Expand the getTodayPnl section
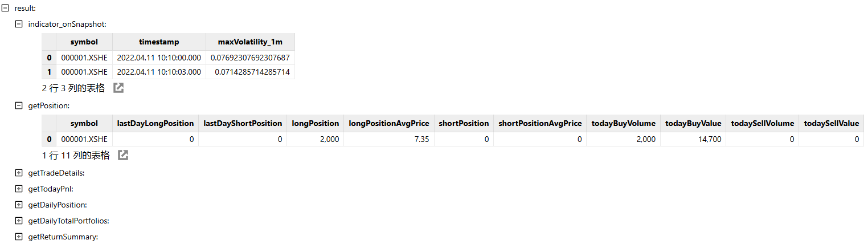This screenshot has width=868, height=244. pos(19,189)
